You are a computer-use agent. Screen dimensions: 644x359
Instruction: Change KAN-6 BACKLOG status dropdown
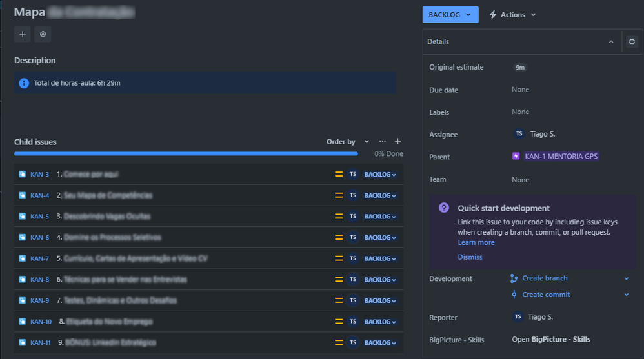coord(380,238)
